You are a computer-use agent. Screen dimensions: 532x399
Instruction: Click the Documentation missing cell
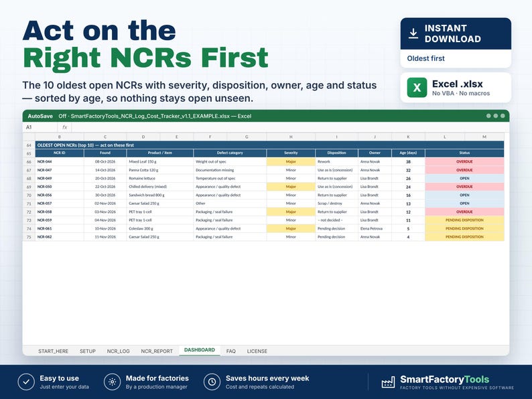pos(230,170)
